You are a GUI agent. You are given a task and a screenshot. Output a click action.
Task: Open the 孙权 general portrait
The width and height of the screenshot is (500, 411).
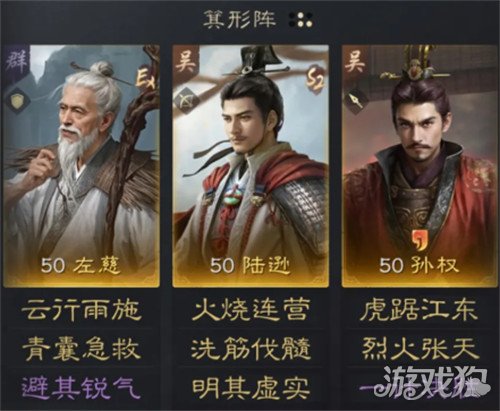click(420, 166)
